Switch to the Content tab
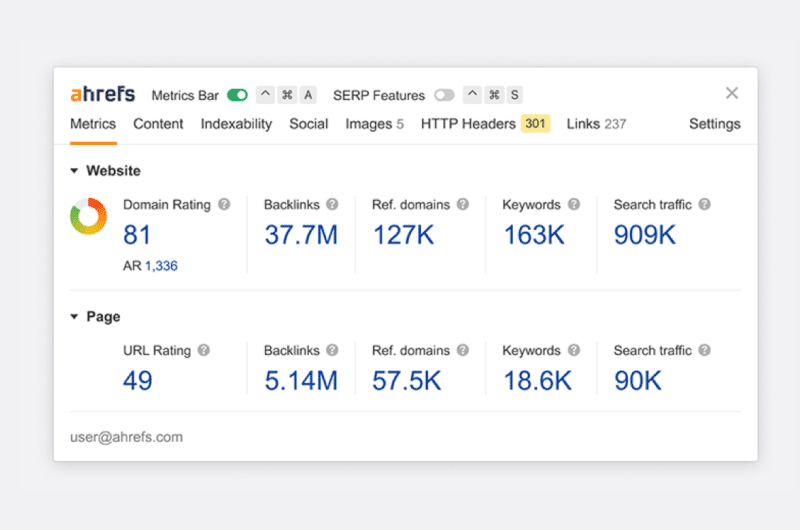The image size is (800, 530). click(158, 124)
